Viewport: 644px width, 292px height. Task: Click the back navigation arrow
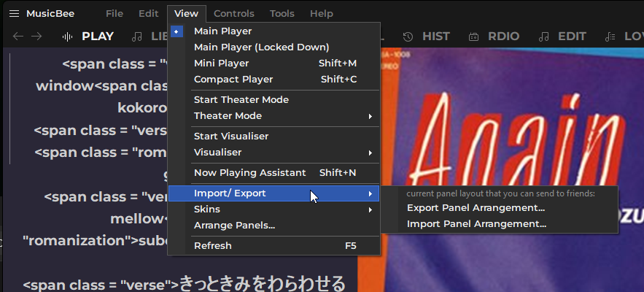click(18, 36)
